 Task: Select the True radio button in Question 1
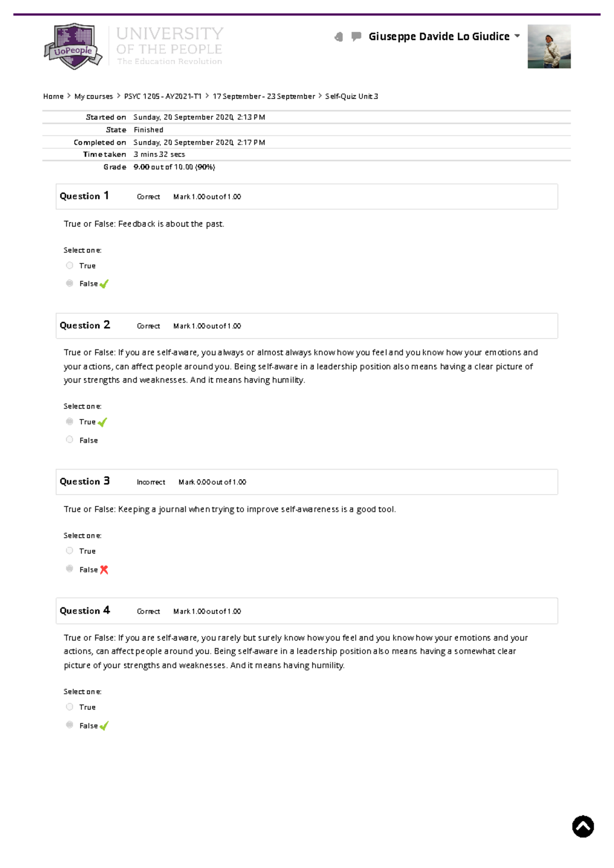69,265
